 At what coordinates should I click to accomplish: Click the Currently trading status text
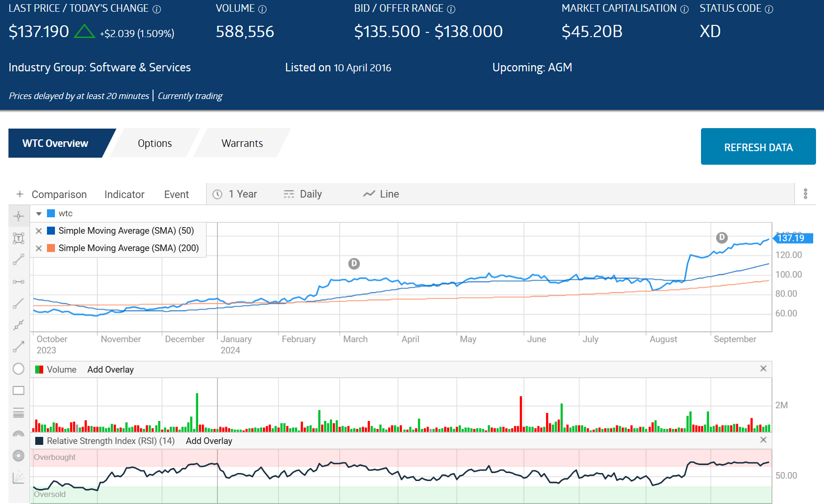pyautogui.click(x=190, y=96)
